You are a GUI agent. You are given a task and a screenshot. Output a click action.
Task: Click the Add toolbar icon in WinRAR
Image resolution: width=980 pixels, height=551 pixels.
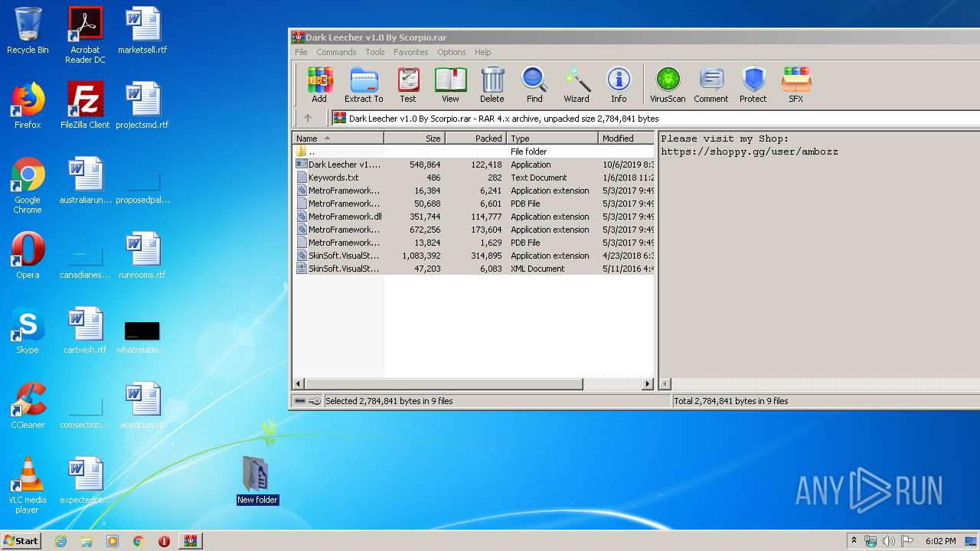[x=319, y=84]
